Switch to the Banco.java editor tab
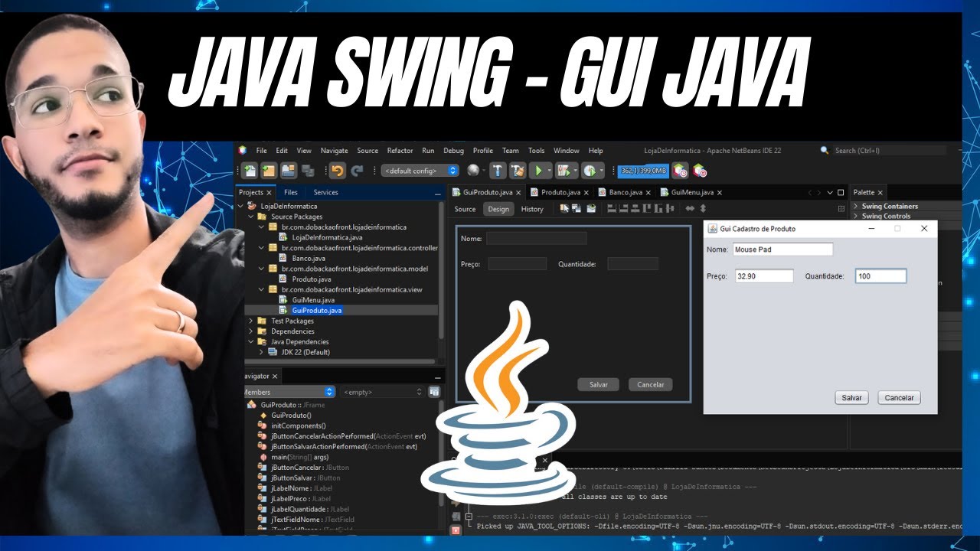This screenshot has width=980, height=551. [x=626, y=192]
